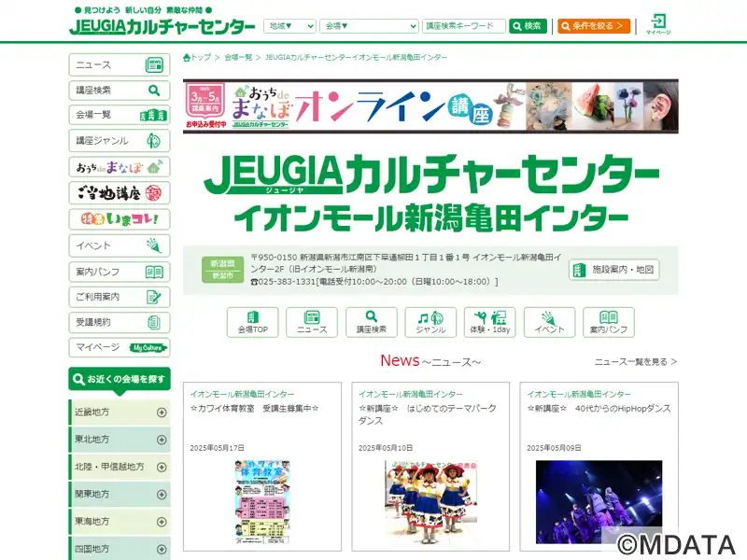Click the ニュース icon button under address

pos(312,322)
